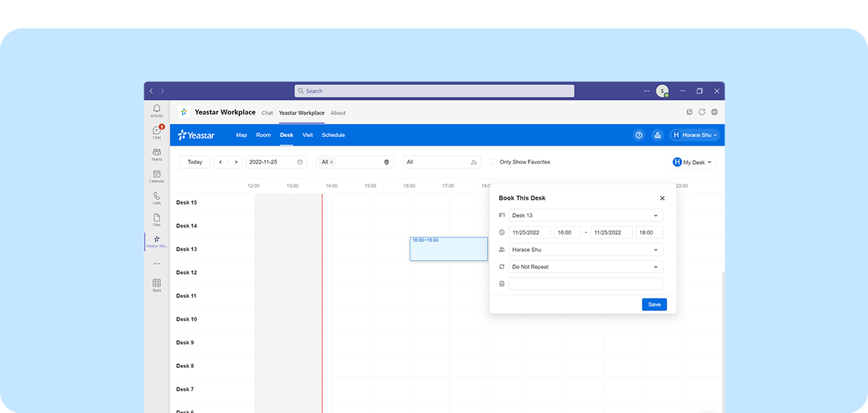
Task: Click the Desk 8 row label
Action: pos(185,366)
